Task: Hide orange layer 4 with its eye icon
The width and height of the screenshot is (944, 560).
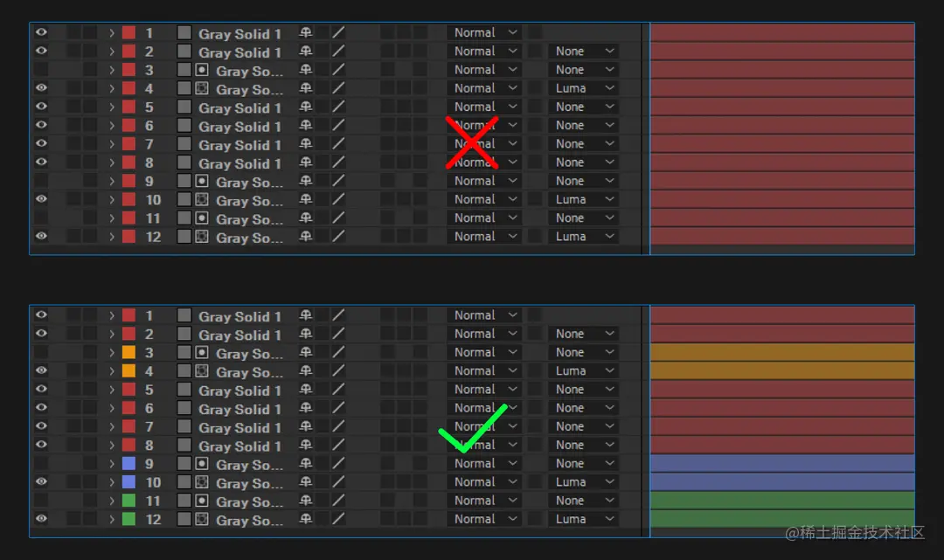Action: click(41, 370)
